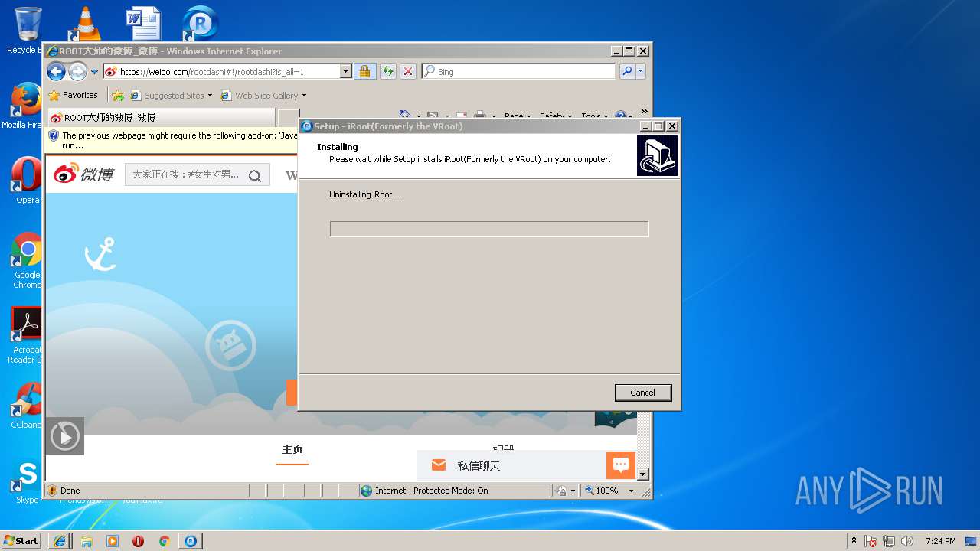The height and width of the screenshot is (551, 980).
Task: Open the VLC media player desktop icon
Action: (x=84, y=24)
